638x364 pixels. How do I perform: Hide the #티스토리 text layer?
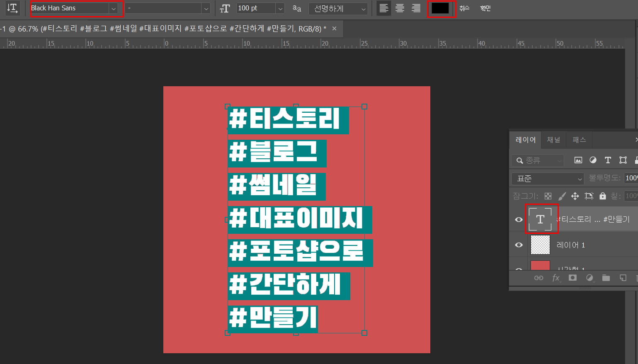click(x=519, y=220)
